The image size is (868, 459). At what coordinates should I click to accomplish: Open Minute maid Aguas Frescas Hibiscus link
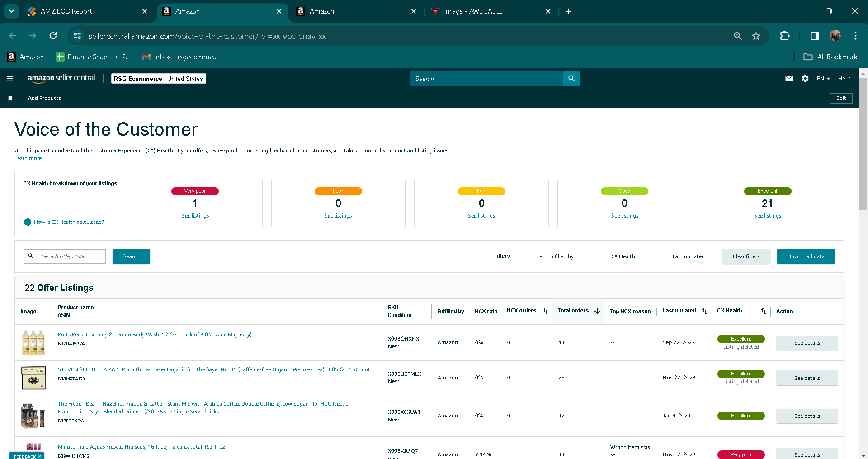tap(141, 447)
